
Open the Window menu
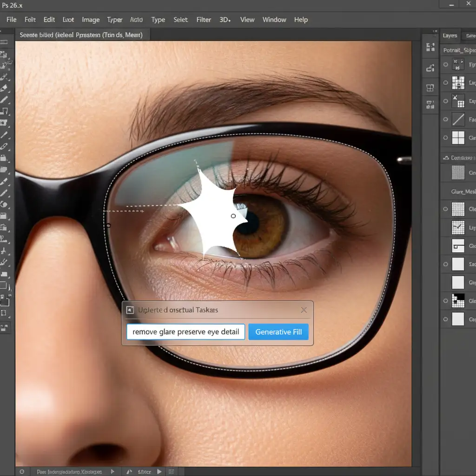pos(274,20)
